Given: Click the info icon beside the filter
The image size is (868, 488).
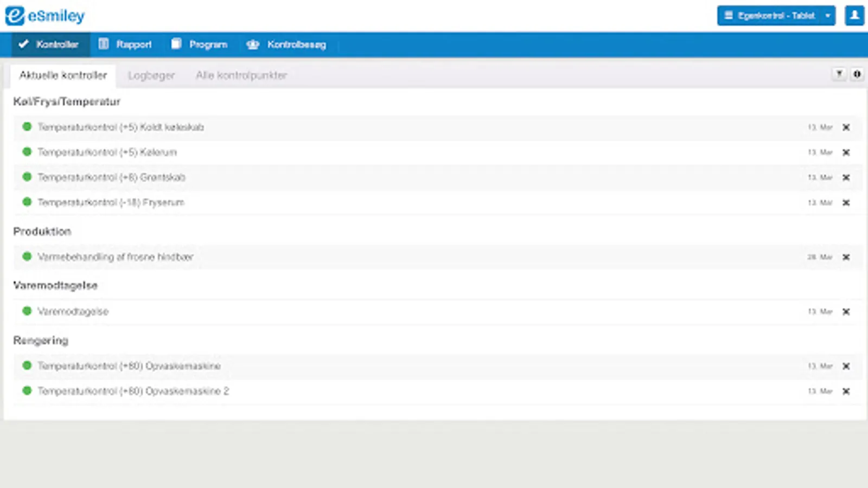Looking at the screenshot, I should (857, 74).
